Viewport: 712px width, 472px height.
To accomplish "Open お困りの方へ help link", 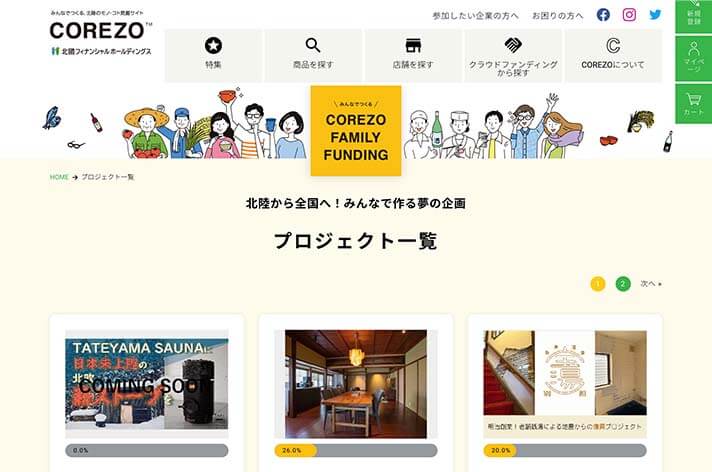I will click(558, 16).
